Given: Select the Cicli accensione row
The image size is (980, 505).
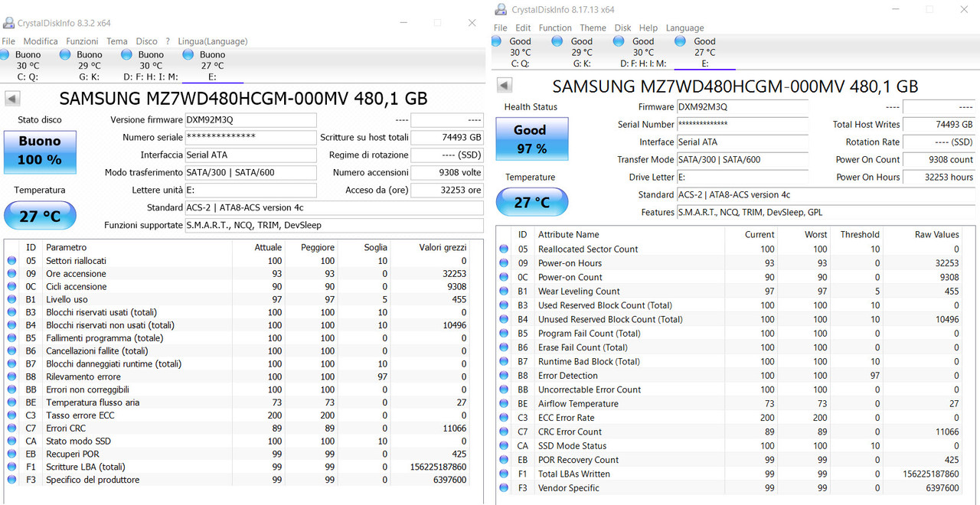Looking at the screenshot, I should [x=238, y=286].
